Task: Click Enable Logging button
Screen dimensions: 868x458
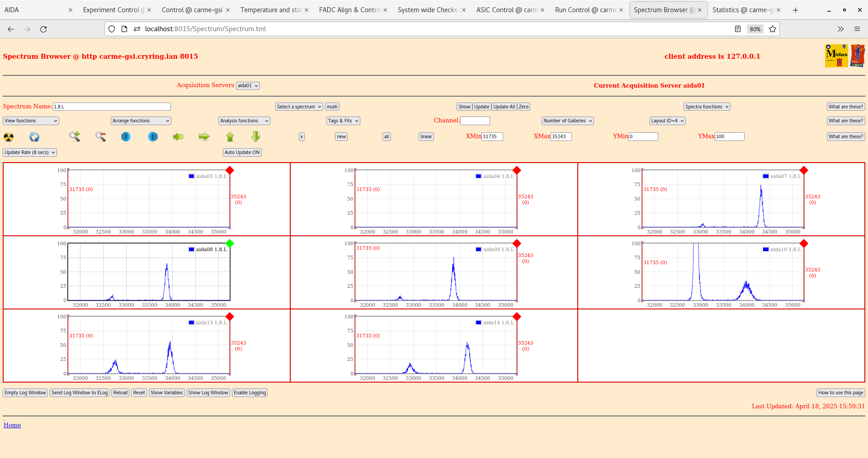Action: 250,393
